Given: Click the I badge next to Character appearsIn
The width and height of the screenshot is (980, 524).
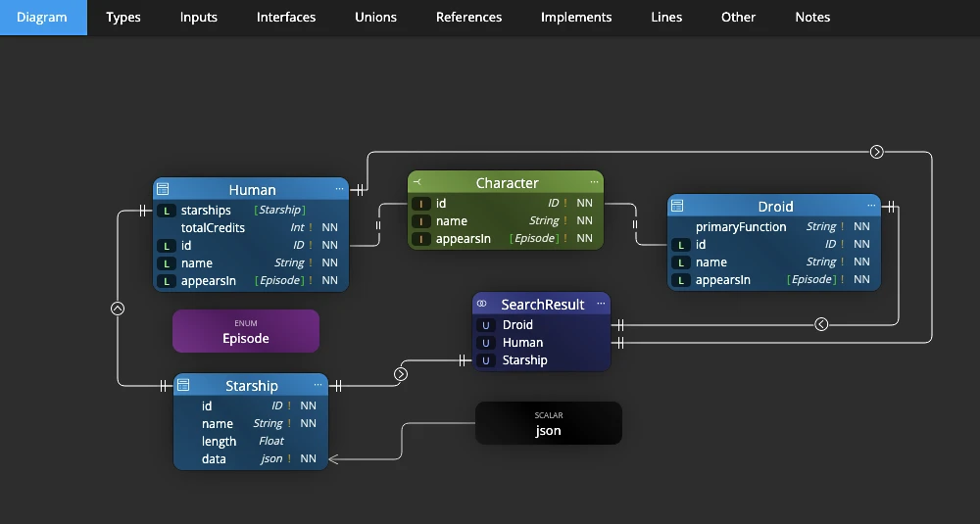Looking at the screenshot, I should (421, 239).
